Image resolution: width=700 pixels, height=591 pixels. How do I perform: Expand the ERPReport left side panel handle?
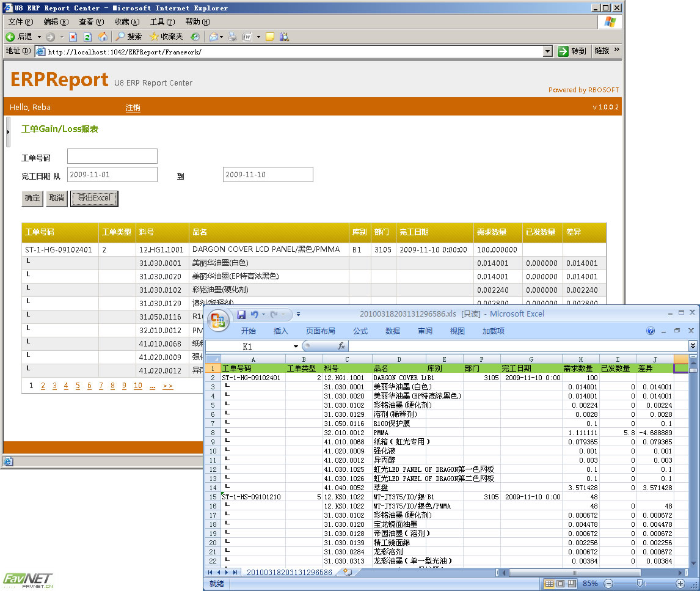(8, 132)
